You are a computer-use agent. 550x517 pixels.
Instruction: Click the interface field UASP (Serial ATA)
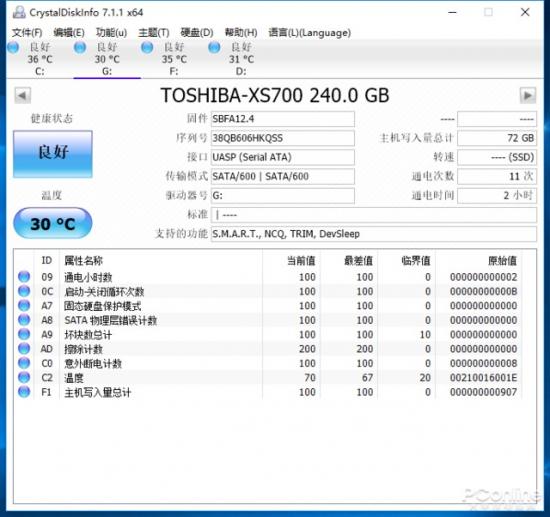(x=283, y=157)
